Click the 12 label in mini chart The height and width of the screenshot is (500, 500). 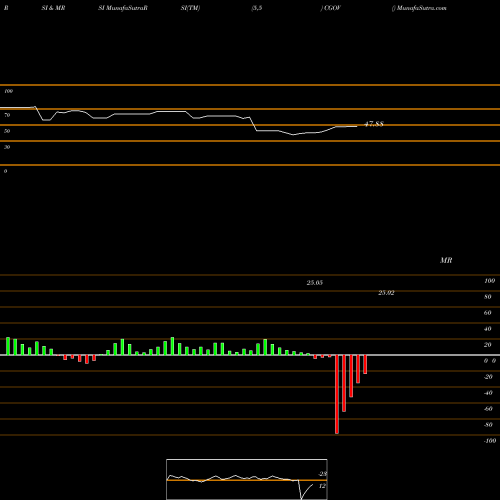click(322, 486)
